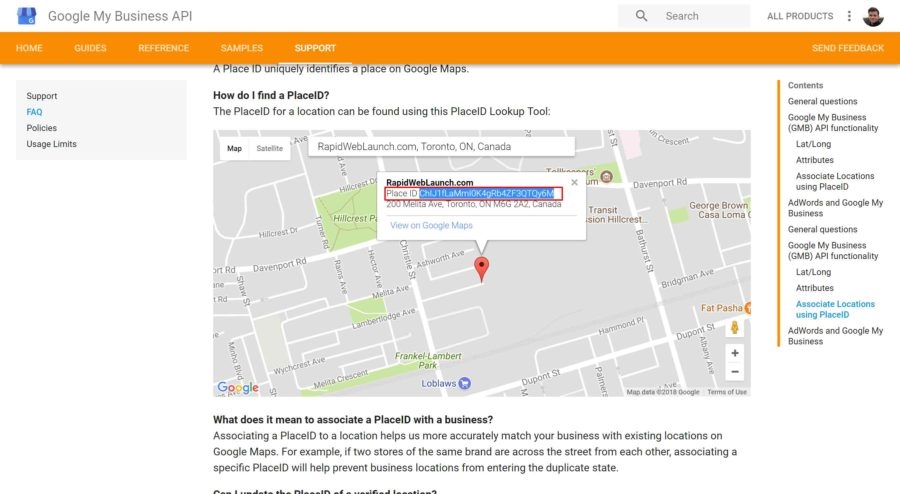Open the GUIDES tab
The image size is (900, 494).
(x=90, y=48)
